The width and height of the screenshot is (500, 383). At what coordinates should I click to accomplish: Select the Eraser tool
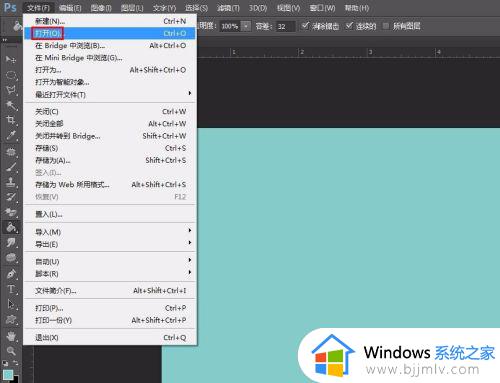(11, 212)
